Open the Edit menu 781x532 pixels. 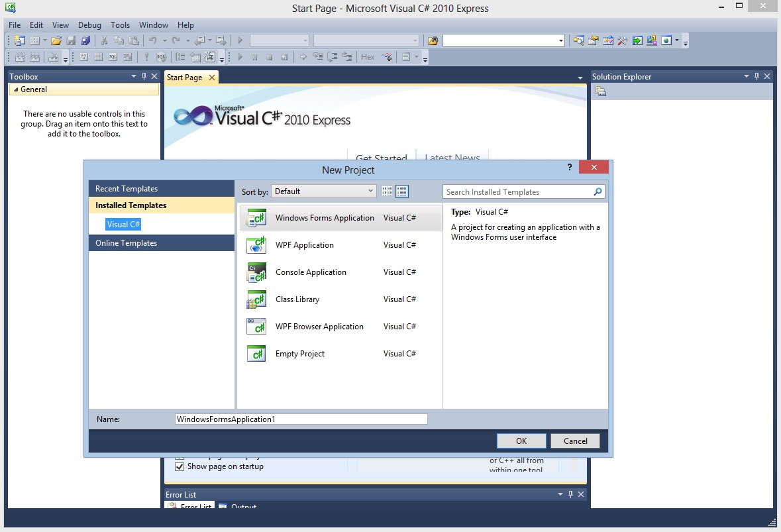point(36,25)
